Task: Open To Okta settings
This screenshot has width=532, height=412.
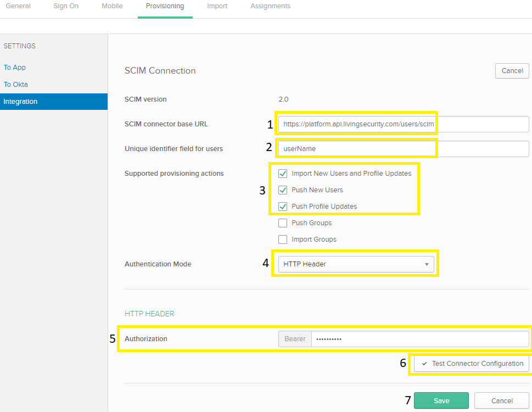Action: click(15, 84)
